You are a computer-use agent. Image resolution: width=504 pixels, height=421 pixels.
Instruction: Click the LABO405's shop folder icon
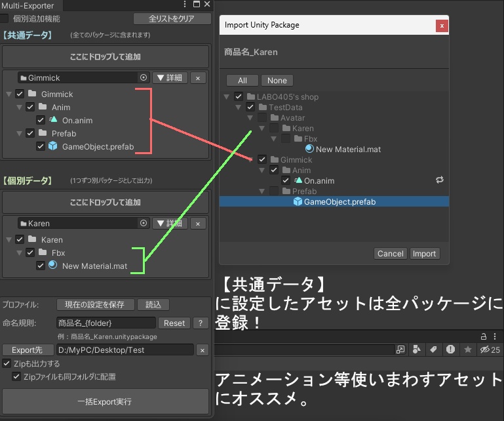coord(251,96)
